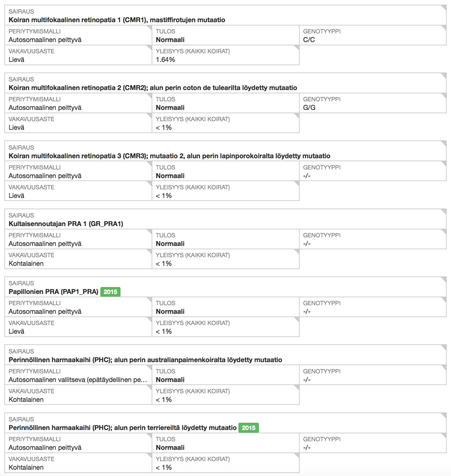Click the 2015 badge beside Papillonien PRA
Image resolution: width=451 pixels, height=476 pixels.
110,292
